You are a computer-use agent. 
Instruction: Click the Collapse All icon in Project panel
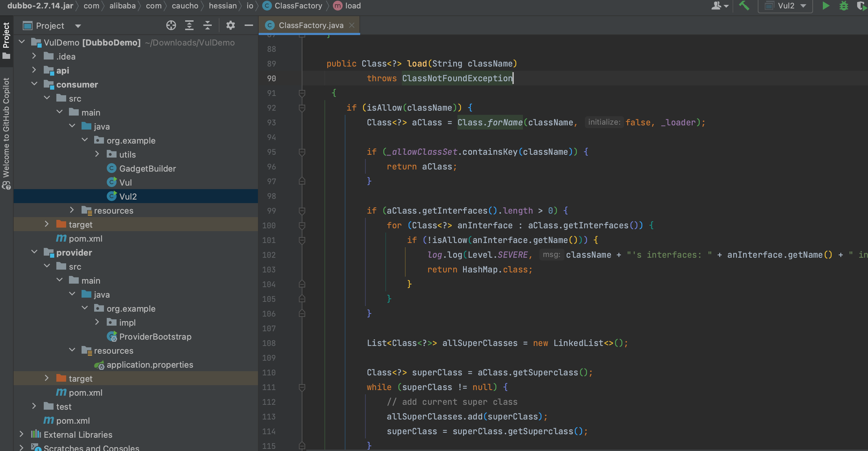pos(208,25)
